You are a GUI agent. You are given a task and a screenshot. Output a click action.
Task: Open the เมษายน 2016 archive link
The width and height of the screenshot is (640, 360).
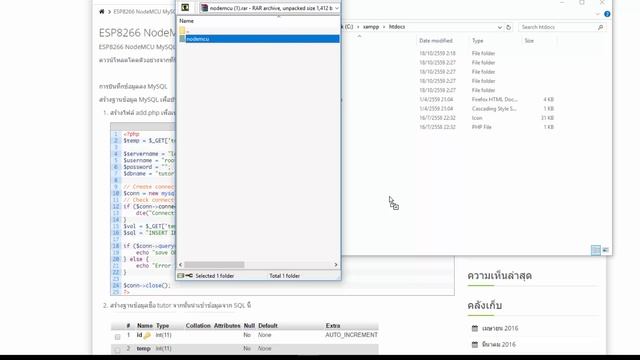click(x=500, y=328)
